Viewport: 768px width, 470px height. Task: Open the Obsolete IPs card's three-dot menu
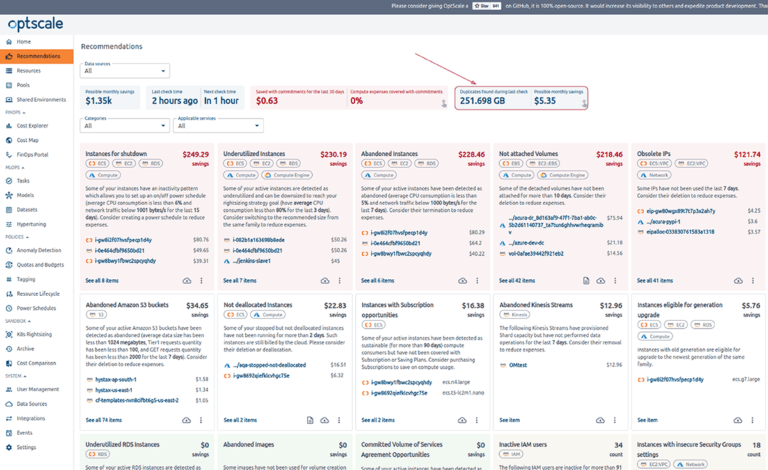pos(752,281)
